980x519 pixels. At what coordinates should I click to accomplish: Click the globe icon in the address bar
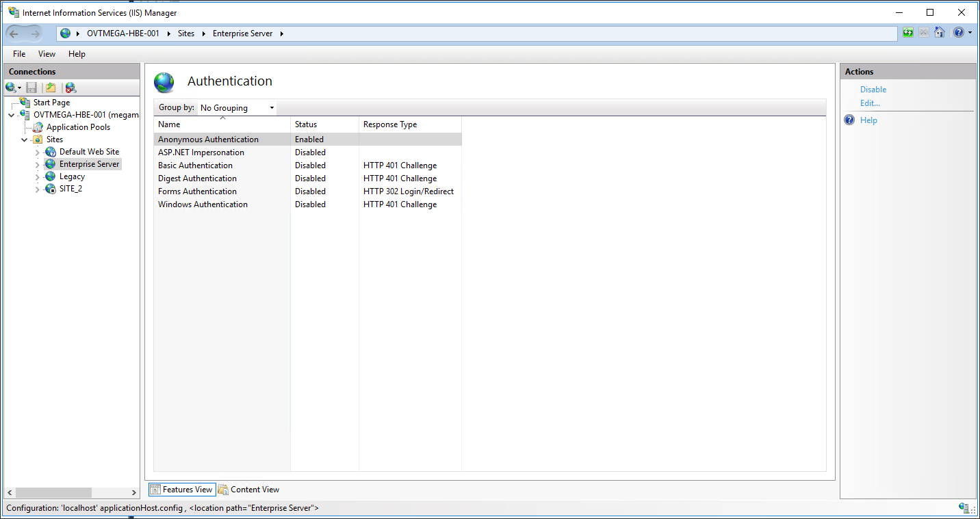pyautogui.click(x=66, y=34)
